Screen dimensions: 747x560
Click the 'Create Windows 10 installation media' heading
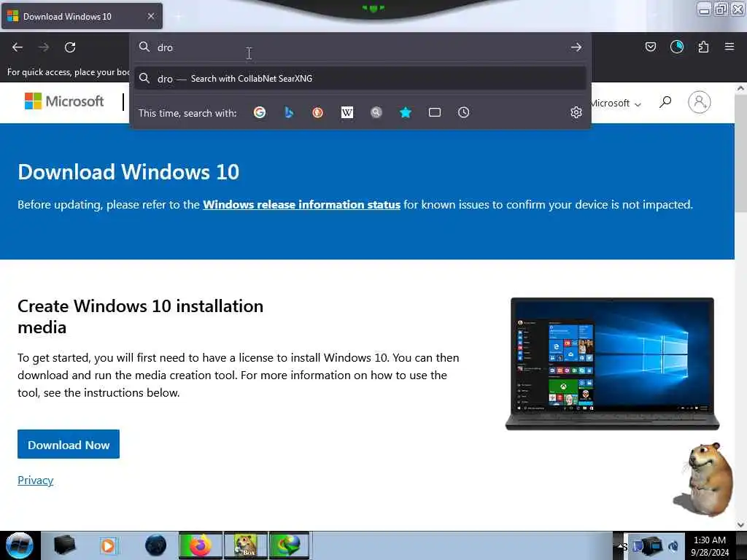[141, 316]
